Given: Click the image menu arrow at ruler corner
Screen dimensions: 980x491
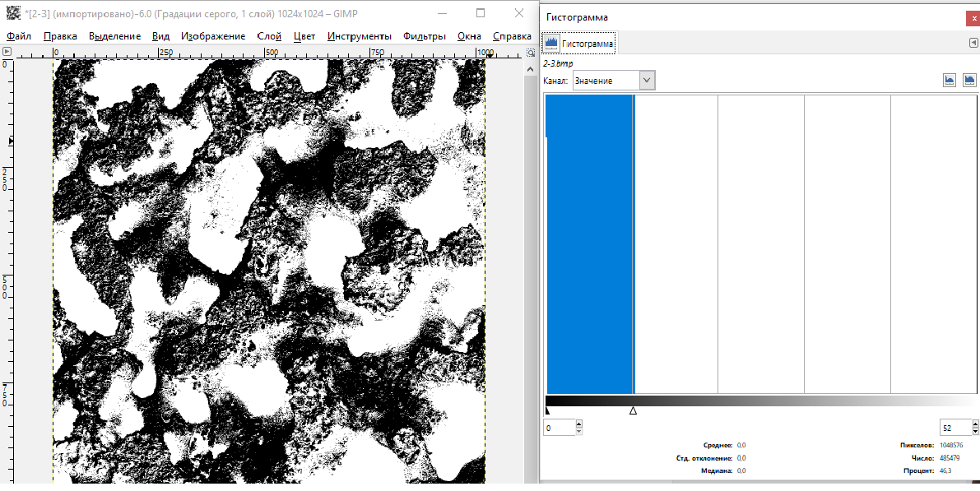Looking at the screenshot, I should point(7,52).
